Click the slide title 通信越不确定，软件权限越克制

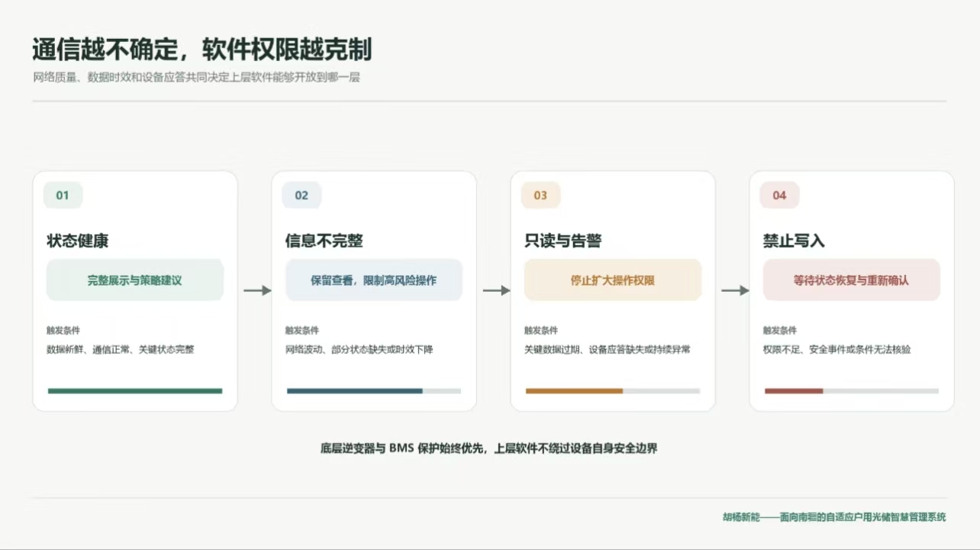(x=202, y=49)
